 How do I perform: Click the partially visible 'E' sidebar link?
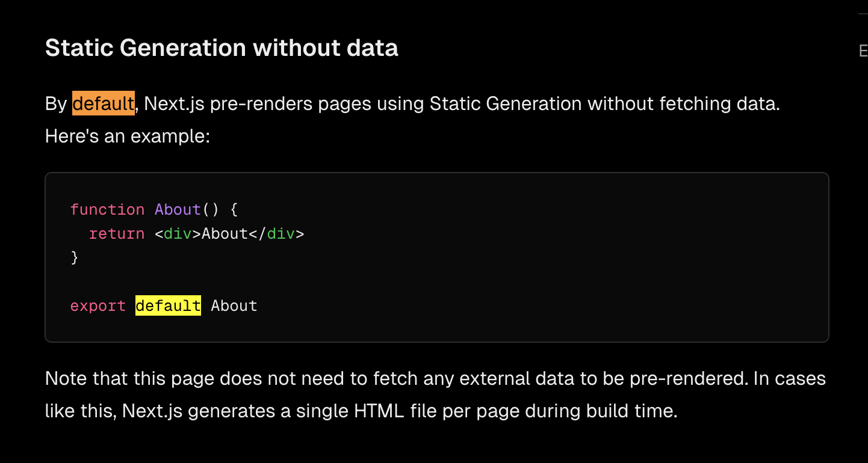[x=863, y=51]
